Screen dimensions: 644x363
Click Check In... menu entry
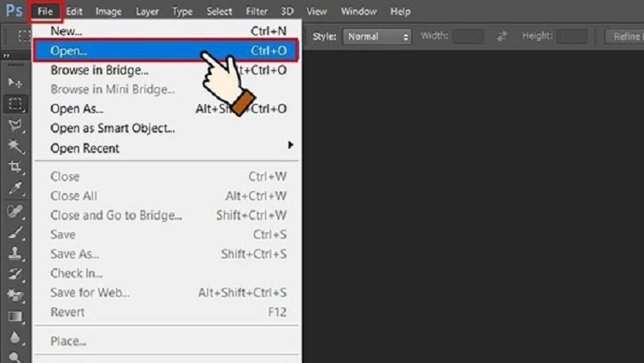point(166,273)
